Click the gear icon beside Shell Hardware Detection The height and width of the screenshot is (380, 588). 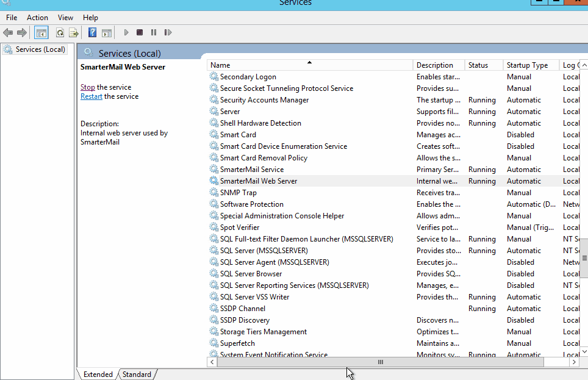coord(213,123)
